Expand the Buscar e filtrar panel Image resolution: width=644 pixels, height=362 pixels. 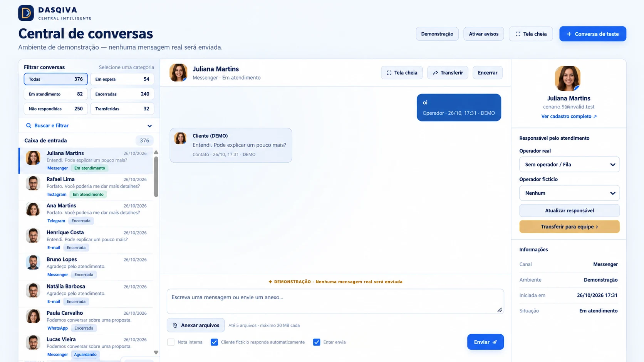pos(89,126)
